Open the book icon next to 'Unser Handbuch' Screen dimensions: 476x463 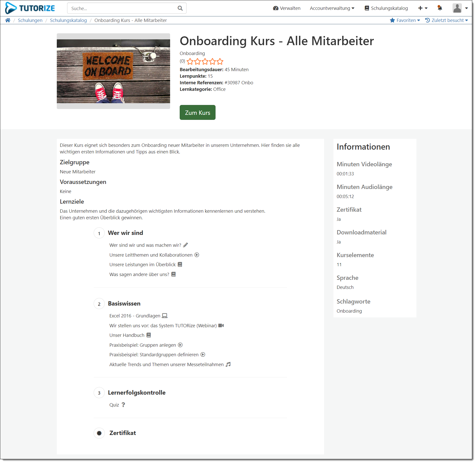click(x=149, y=335)
